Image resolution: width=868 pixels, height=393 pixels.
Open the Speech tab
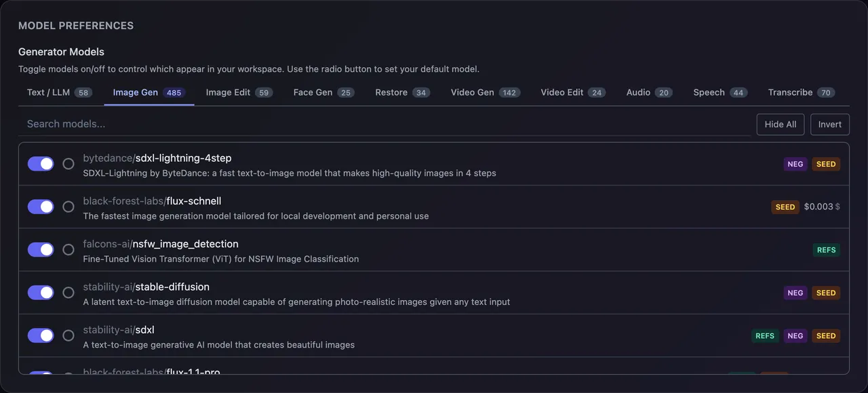point(720,92)
